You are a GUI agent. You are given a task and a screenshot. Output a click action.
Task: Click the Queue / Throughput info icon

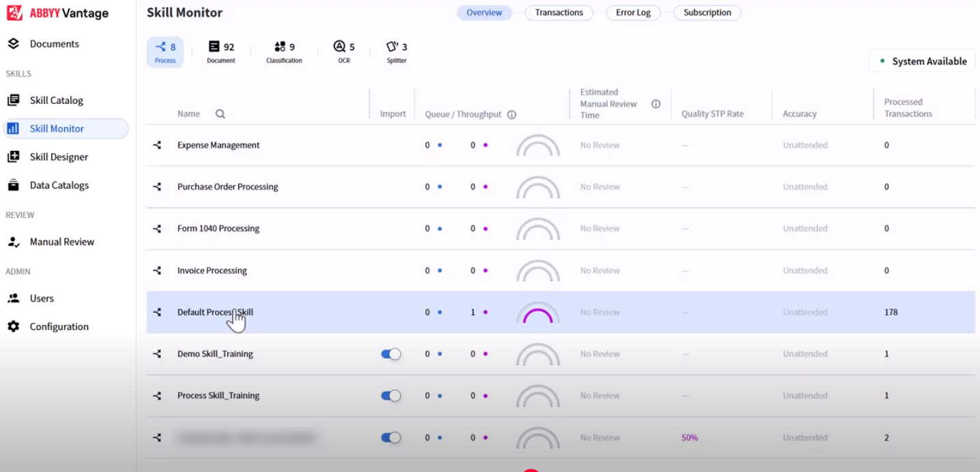click(x=512, y=115)
